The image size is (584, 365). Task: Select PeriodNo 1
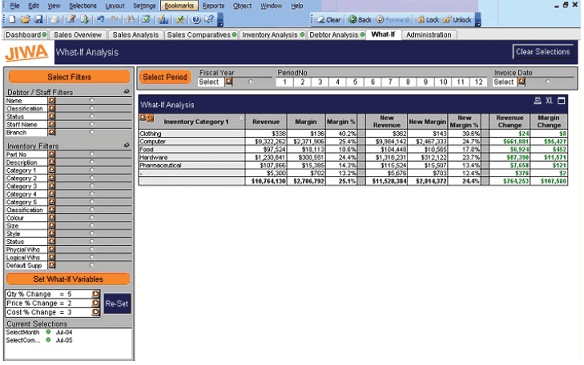[x=285, y=82]
